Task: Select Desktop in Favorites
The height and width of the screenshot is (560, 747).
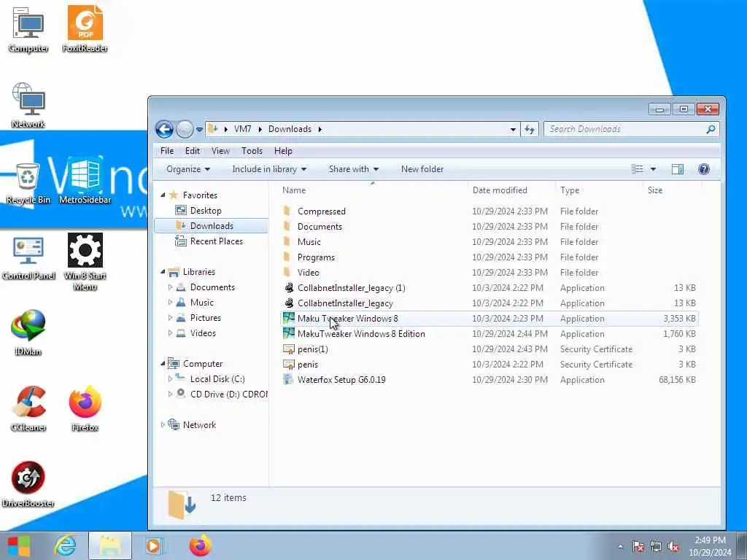Action: (205, 211)
